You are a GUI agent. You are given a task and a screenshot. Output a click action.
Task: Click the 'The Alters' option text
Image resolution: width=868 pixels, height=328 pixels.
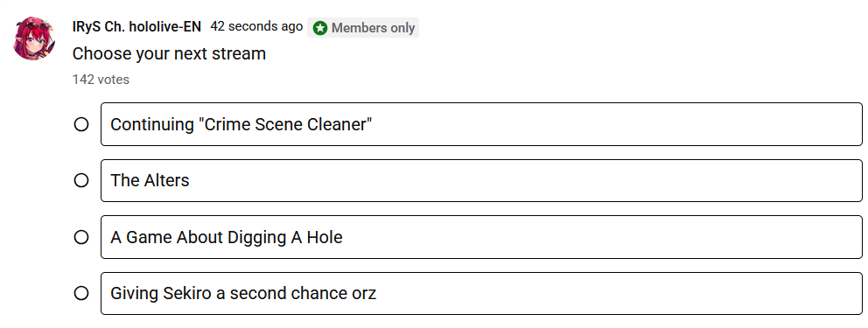pos(150,180)
